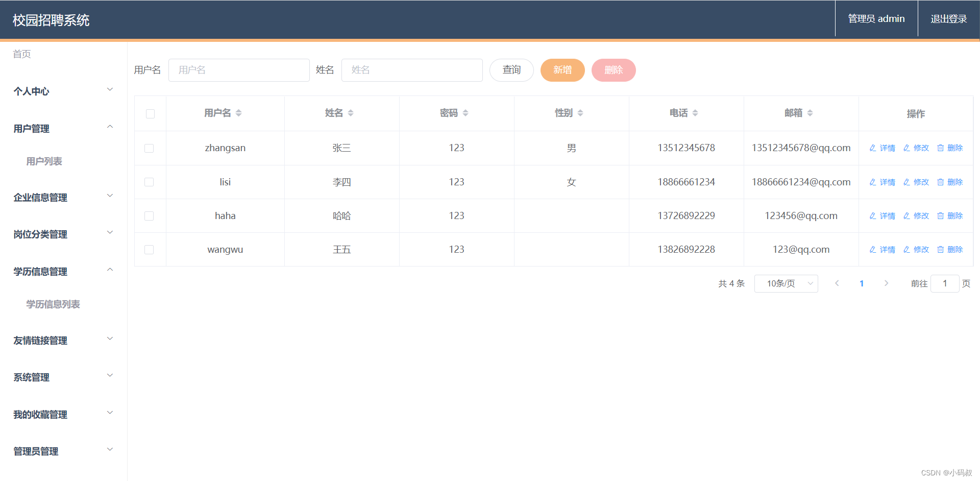Edit the zhangsan user row
Image resolution: width=980 pixels, height=481 pixels.
click(916, 148)
